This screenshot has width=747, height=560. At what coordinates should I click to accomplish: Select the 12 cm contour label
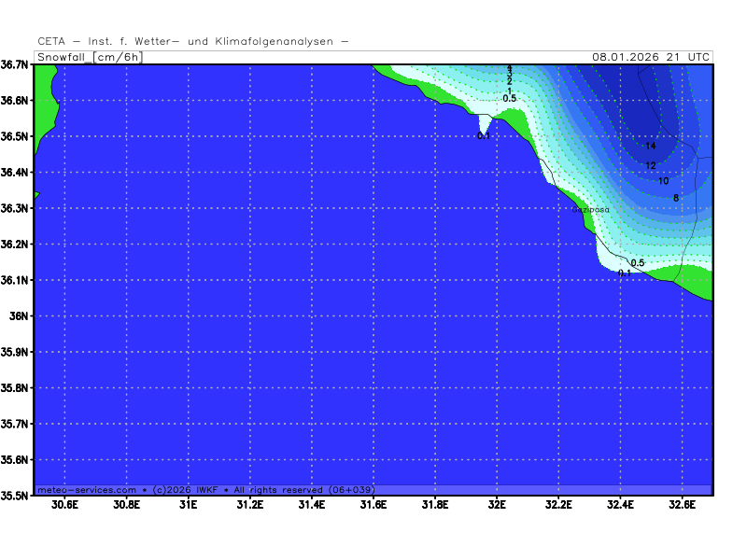tap(651, 165)
